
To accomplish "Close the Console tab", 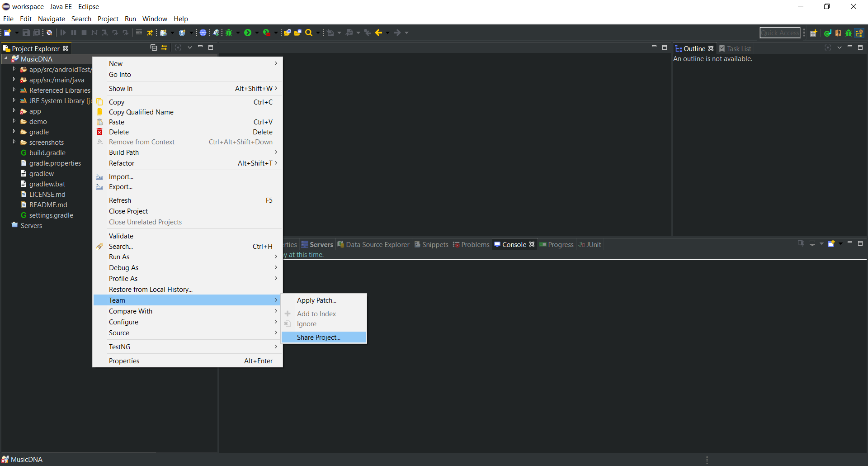I will pos(532,244).
